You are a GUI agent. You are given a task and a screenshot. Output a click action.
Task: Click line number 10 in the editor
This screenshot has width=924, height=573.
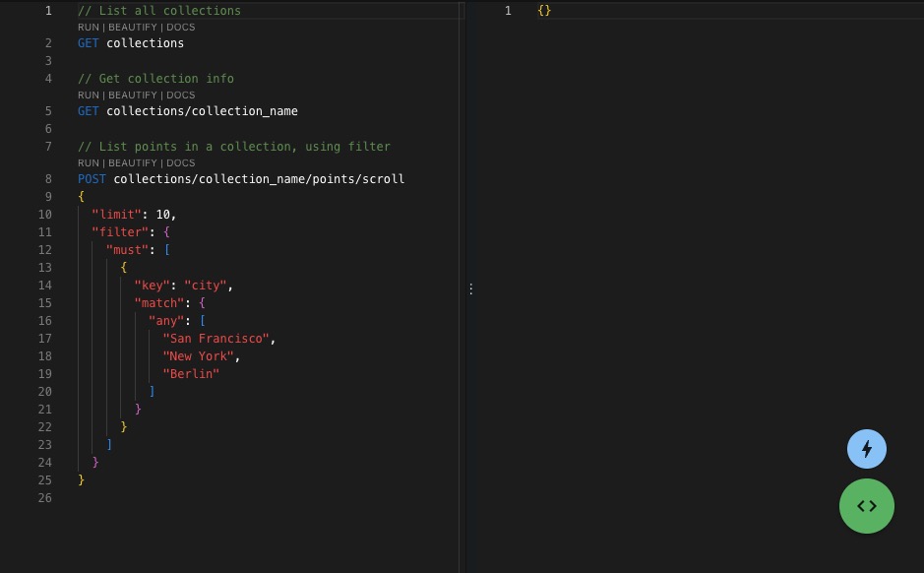click(44, 214)
